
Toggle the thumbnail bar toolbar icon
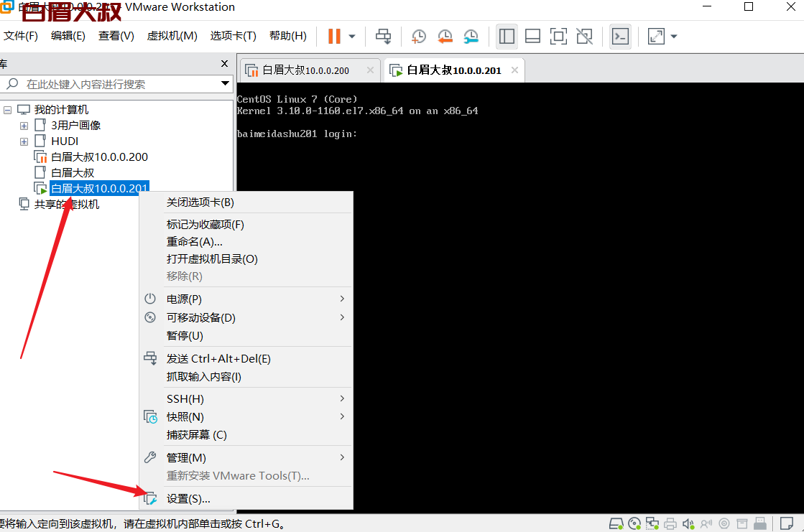point(532,37)
